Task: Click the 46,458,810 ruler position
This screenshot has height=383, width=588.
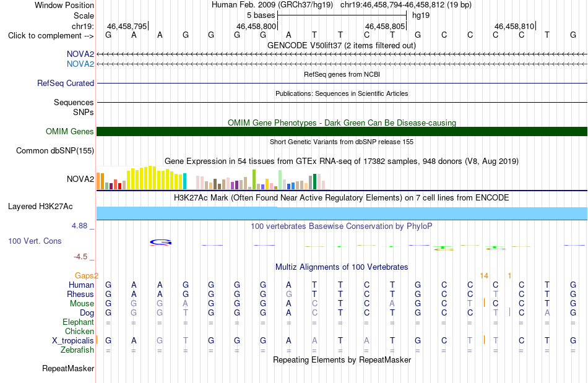Action: [x=514, y=26]
